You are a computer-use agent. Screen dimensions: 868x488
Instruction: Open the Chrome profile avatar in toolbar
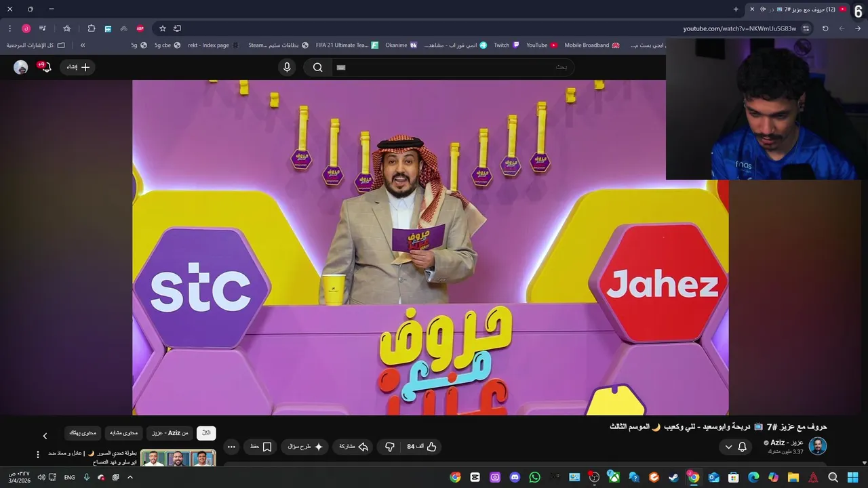coord(26,28)
